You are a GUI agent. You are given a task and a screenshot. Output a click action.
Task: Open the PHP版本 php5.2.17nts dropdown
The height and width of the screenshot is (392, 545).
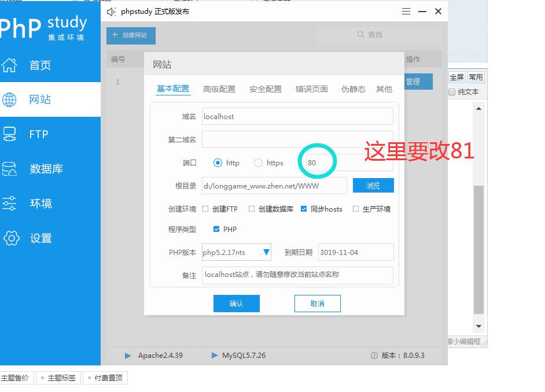coord(237,253)
